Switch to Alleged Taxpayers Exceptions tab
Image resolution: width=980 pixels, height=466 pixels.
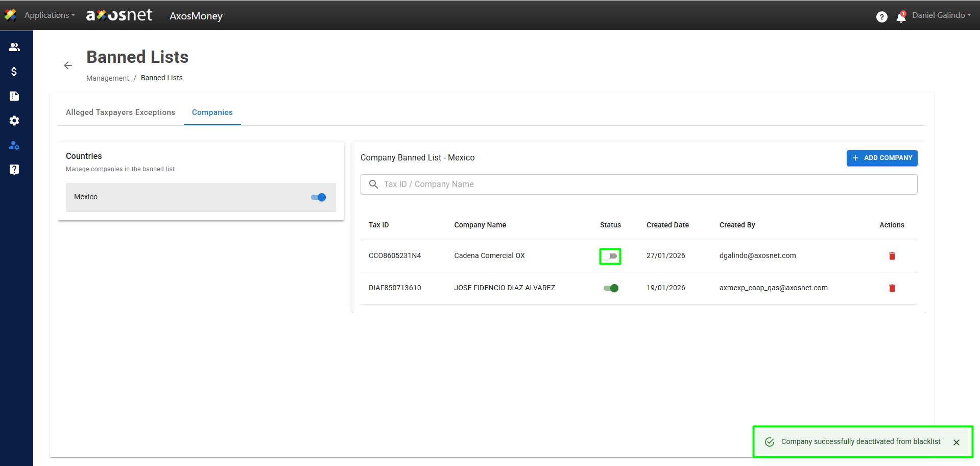(x=120, y=112)
